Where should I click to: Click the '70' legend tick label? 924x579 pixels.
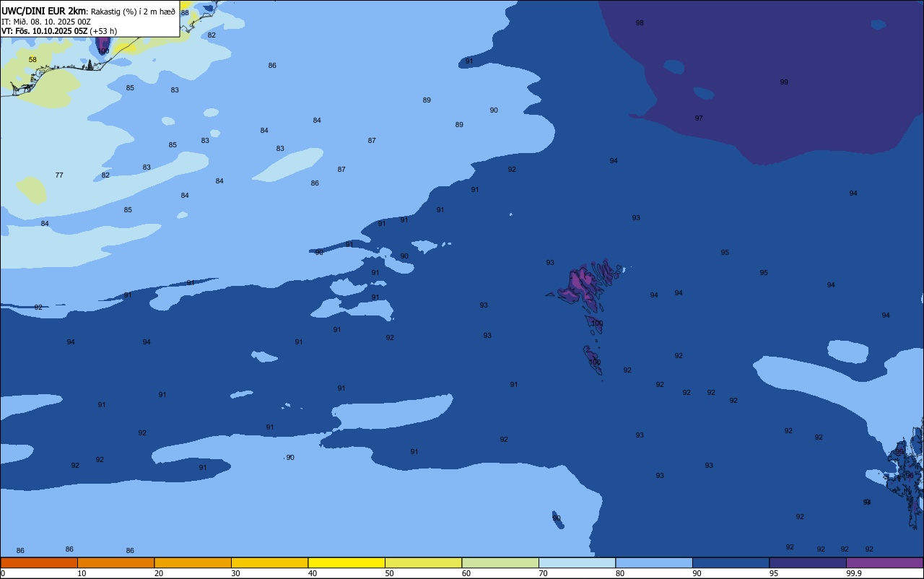543,573
